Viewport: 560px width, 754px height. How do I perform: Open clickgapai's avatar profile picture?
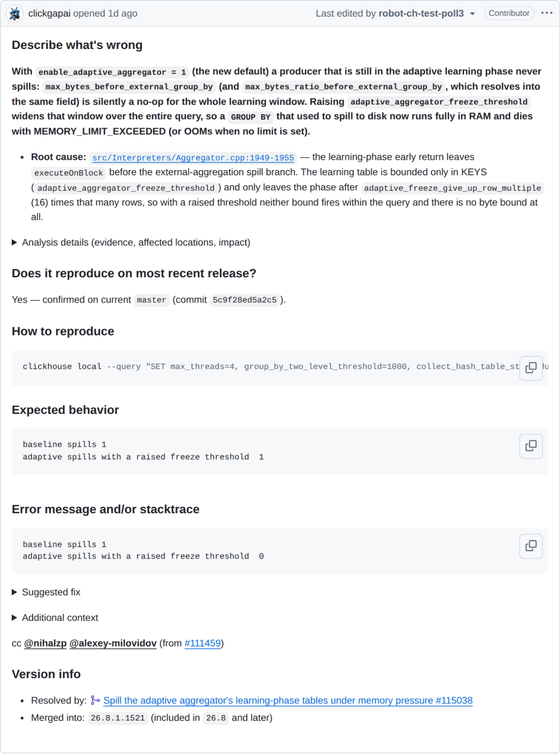[15, 14]
